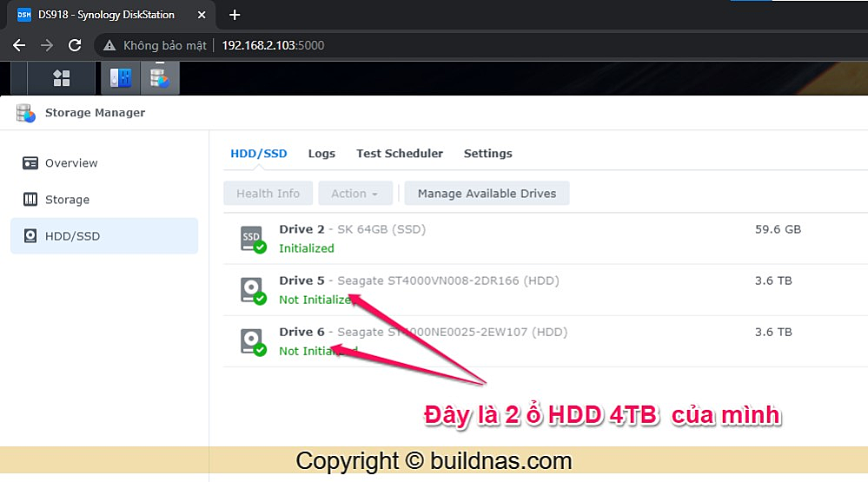Click the Initialized status of Drive 2
The image size is (868, 482).
[306, 248]
